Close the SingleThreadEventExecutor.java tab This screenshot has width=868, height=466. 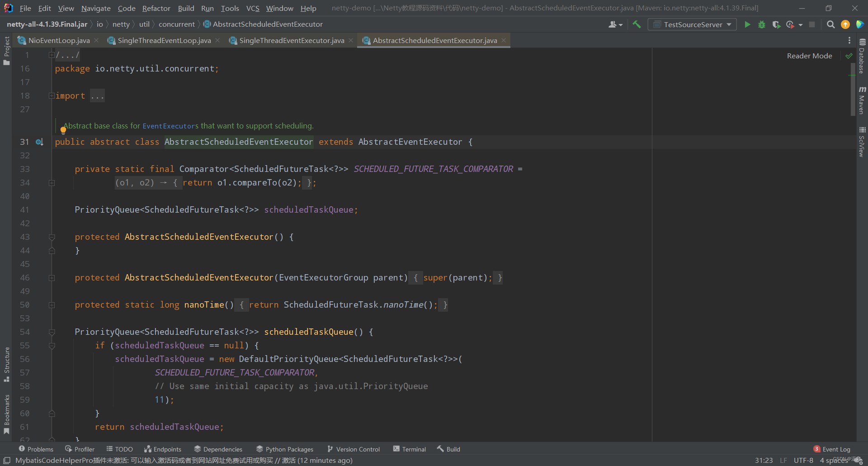pos(351,40)
